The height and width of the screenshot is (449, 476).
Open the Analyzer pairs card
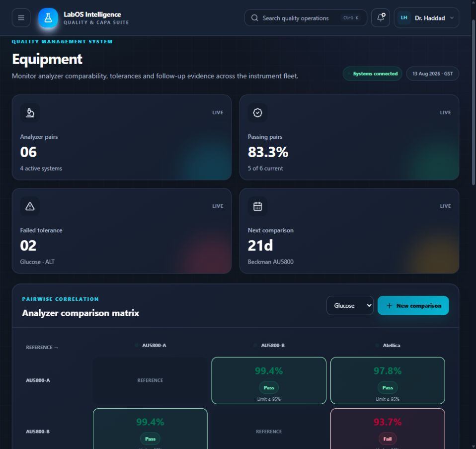pyautogui.click(x=121, y=137)
